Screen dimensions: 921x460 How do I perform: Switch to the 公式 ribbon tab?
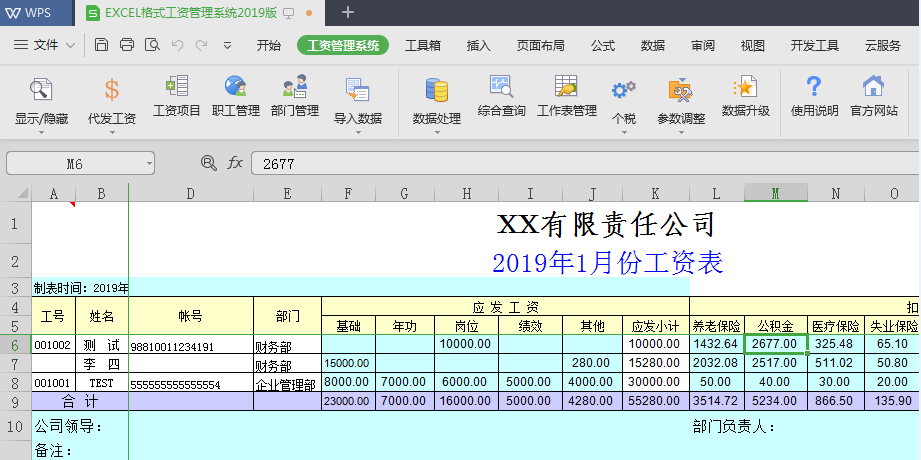click(x=603, y=45)
